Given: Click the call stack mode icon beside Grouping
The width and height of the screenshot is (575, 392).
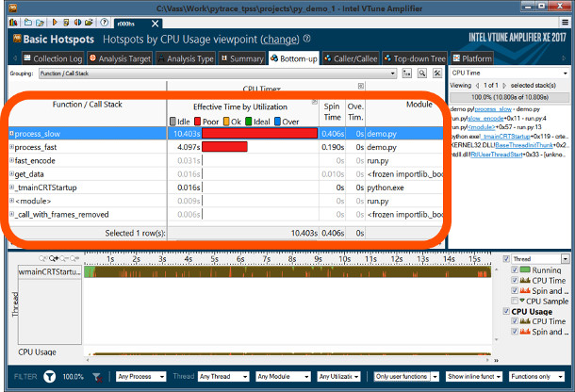Looking at the screenshot, I should [x=406, y=73].
